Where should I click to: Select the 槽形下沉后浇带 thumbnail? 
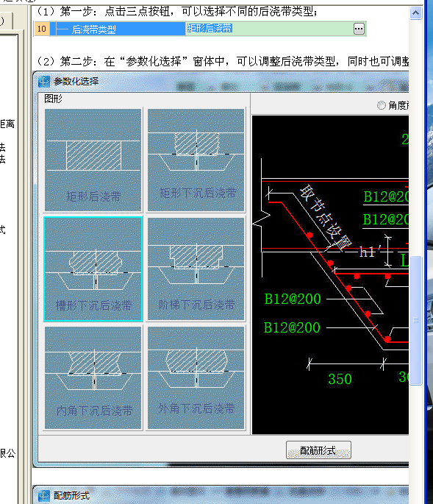[93, 269]
